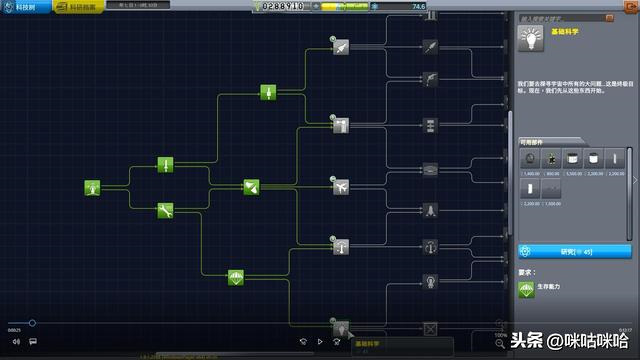Open the yellow archives tab
640x360 pixels.
(x=78, y=7)
